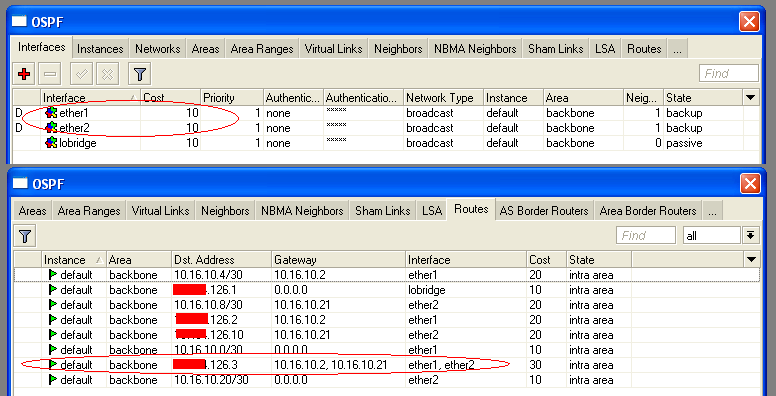The height and width of the screenshot is (396, 776).
Task: Switch to the Instances tab
Action: [x=100, y=49]
